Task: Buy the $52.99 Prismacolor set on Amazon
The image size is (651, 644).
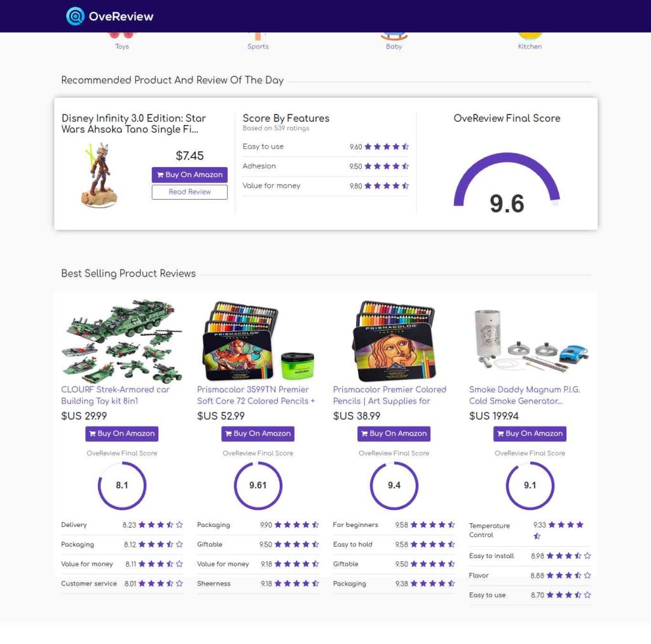Action: (258, 434)
